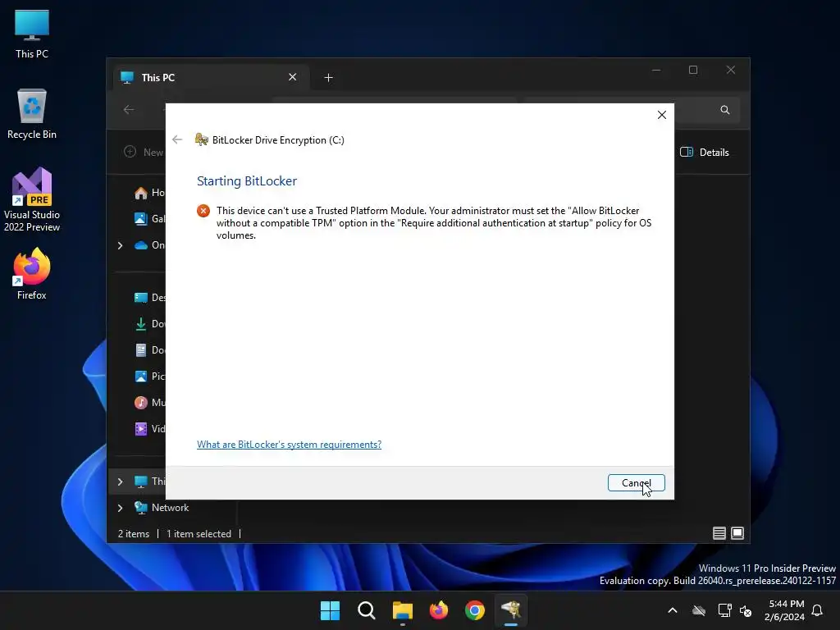Open 'What are BitLocker's system requirements?' link
Viewport: 840px width, 630px height.
pos(289,444)
